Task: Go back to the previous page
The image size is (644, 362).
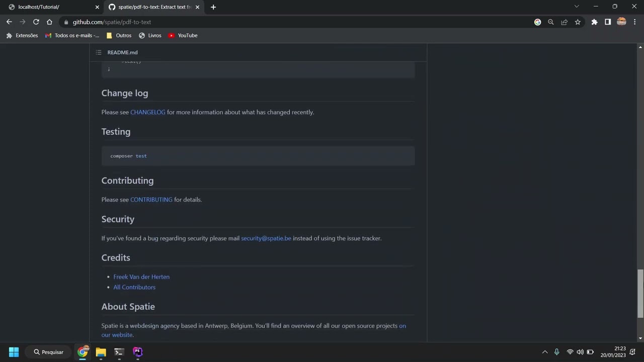Action: point(9,22)
